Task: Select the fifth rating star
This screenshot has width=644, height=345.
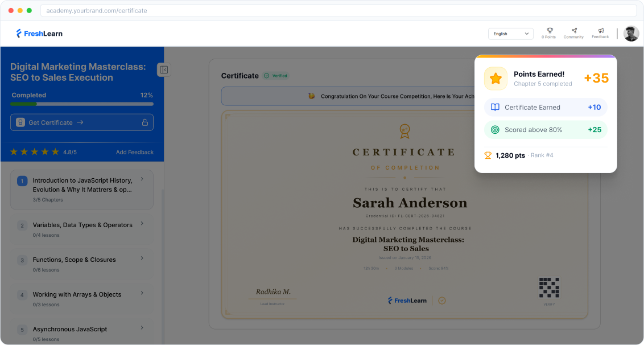Action: click(x=54, y=152)
